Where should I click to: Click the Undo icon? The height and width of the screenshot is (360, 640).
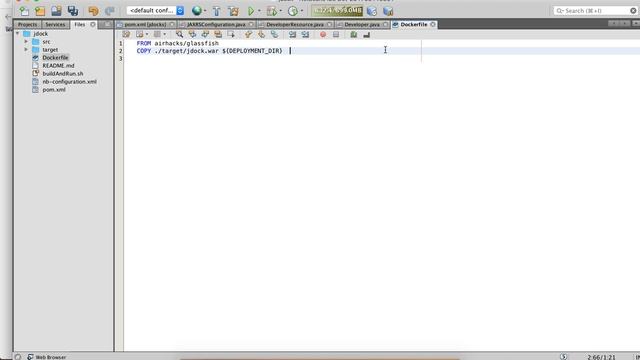pyautogui.click(x=93, y=11)
